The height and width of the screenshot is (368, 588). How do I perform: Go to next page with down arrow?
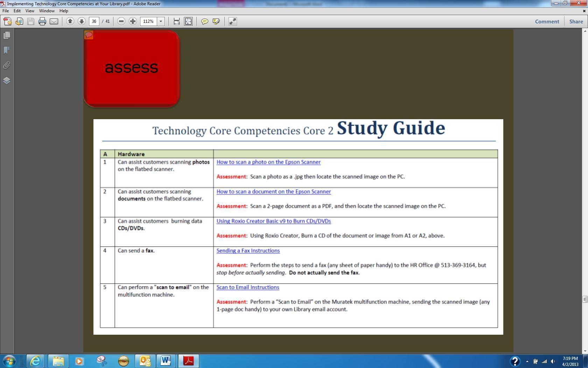[82, 21]
